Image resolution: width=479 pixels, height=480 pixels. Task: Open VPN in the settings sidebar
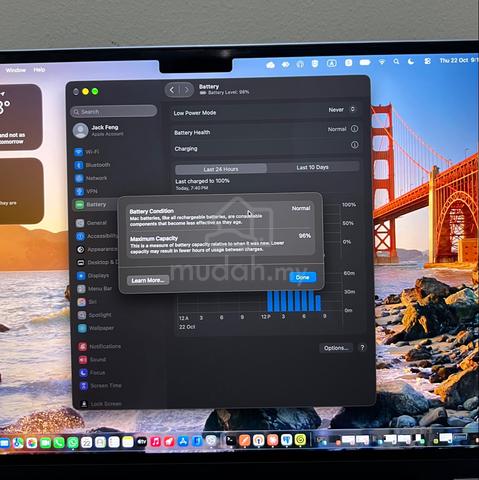pyautogui.click(x=86, y=191)
